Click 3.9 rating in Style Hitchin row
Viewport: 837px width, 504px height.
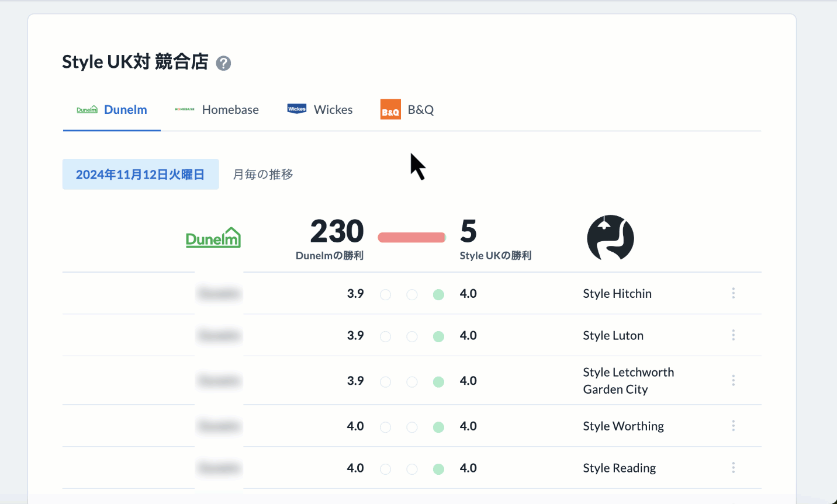point(355,293)
